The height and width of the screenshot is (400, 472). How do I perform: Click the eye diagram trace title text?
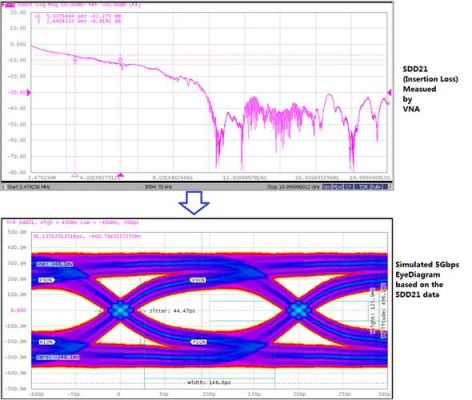(x=73, y=222)
